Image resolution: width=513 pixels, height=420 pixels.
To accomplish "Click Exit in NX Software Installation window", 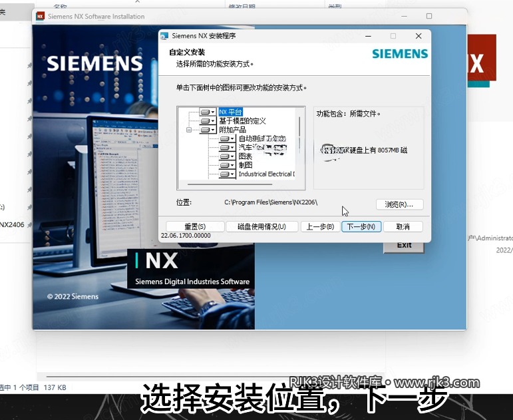I will click(x=404, y=247).
